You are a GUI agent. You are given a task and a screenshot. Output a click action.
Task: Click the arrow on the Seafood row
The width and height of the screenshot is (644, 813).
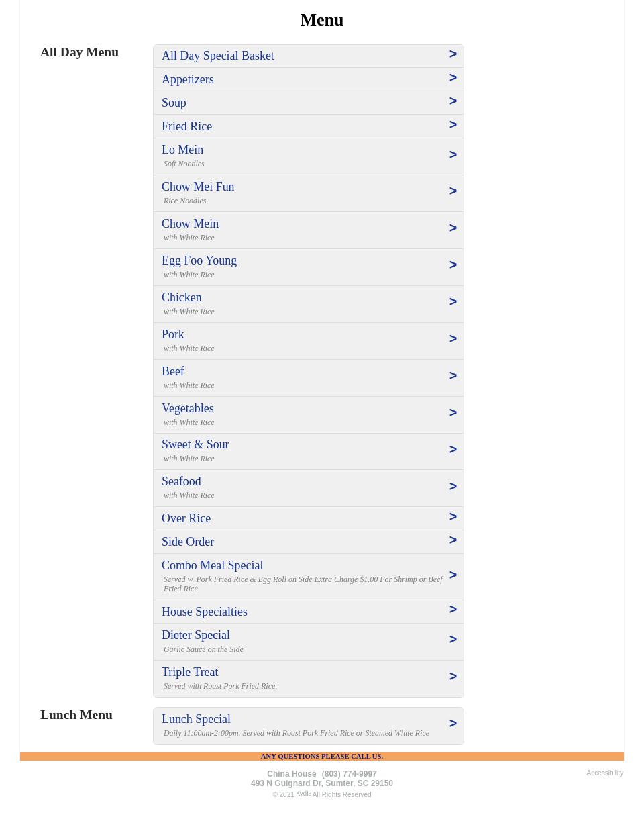[x=453, y=487]
